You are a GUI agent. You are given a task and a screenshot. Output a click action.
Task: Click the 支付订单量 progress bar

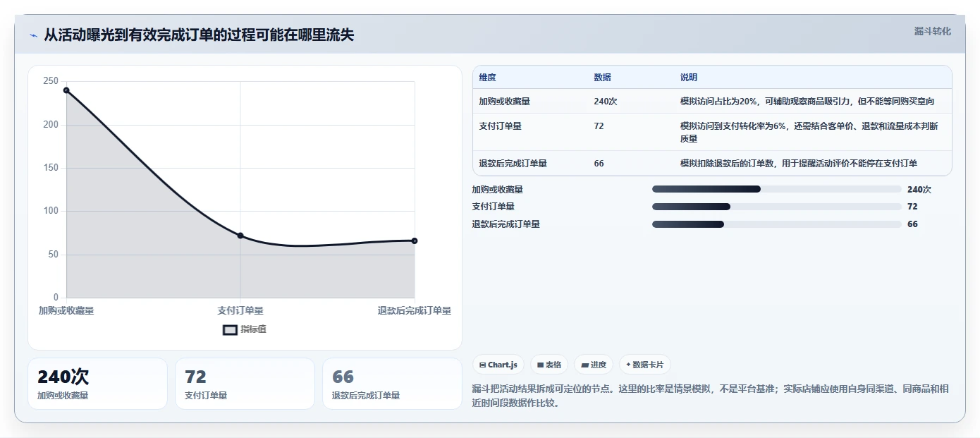(777, 207)
